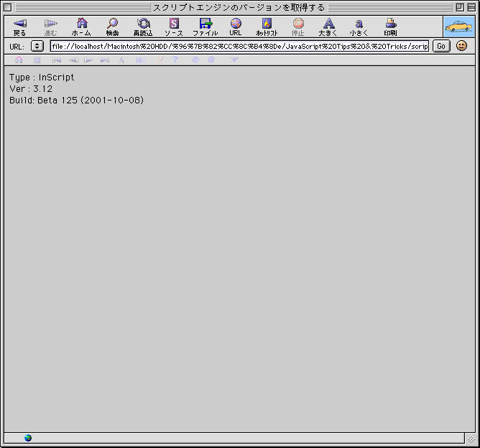Click the window title スクリプトエンジンのバージョンを取得する
The image size is (480, 448).
tap(239, 7)
